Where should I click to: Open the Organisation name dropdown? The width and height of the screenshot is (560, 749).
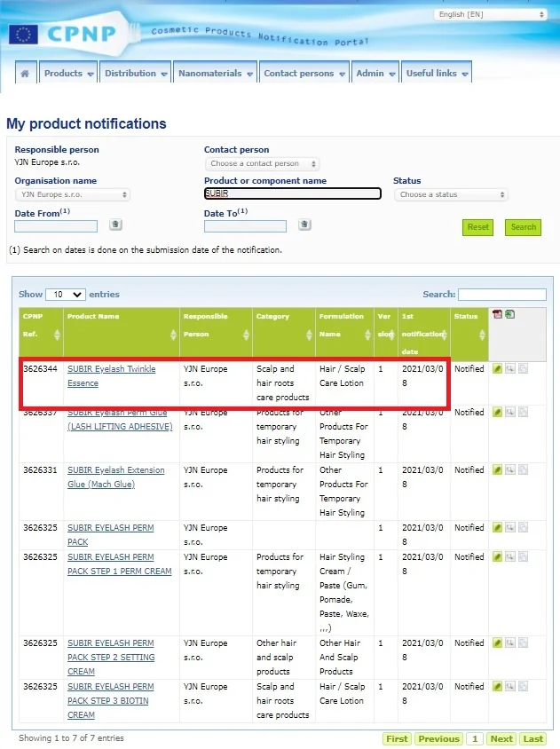(x=73, y=194)
